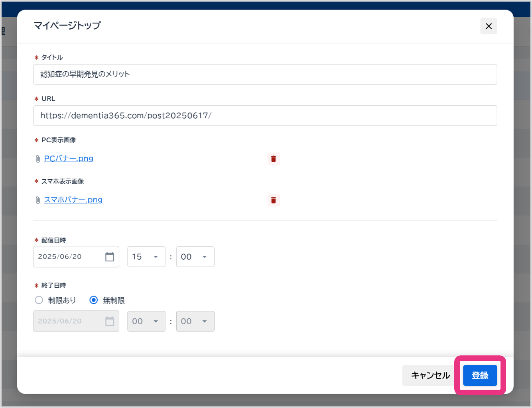Delete the スマホバナー.png attachment with trash icon
Image resolution: width=532 pixels, height=408 pixels.
[x=274, y=200]
